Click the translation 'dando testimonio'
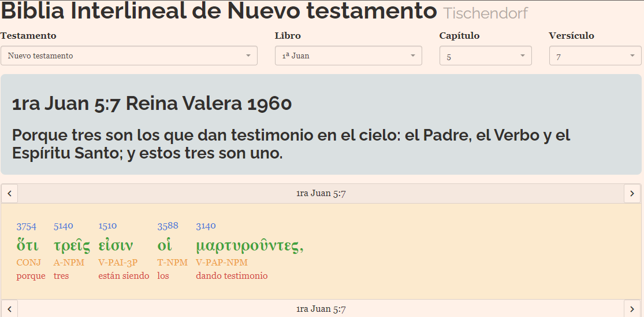 [232, 276]
